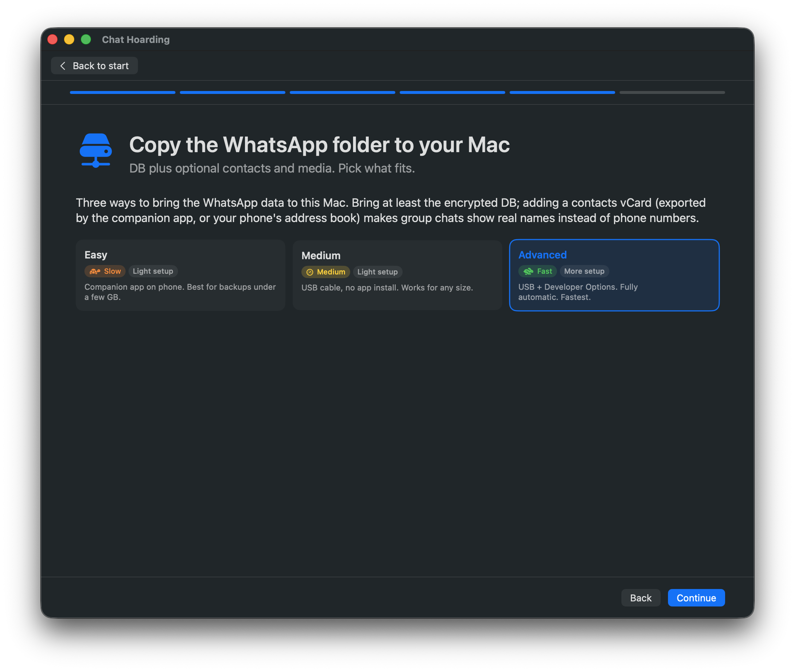Click the orange turtle Slow icon

95,271
